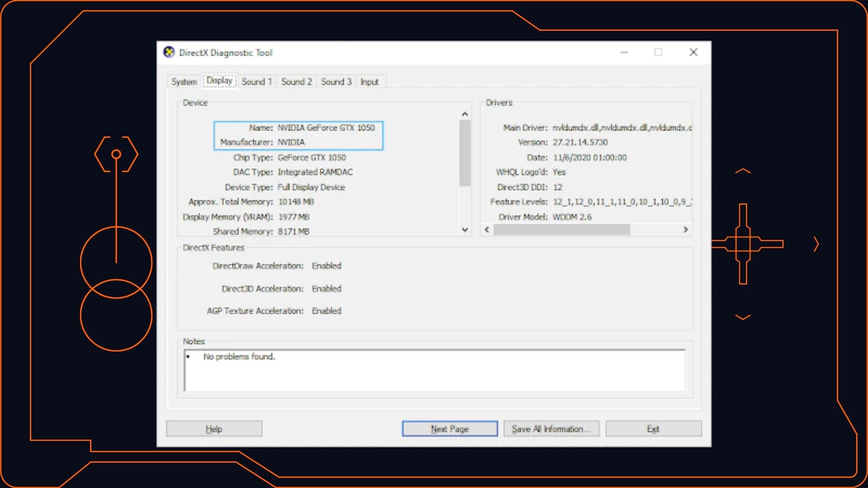
Task: Click the driver date '11/6/2020 01:00:00'
Action: (x=590, y=158)
